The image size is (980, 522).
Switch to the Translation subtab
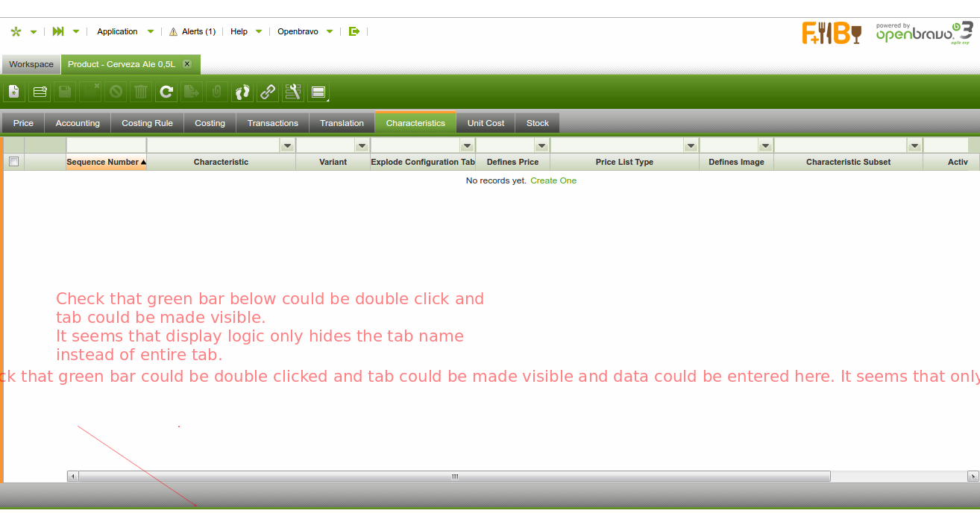point(342,123)
